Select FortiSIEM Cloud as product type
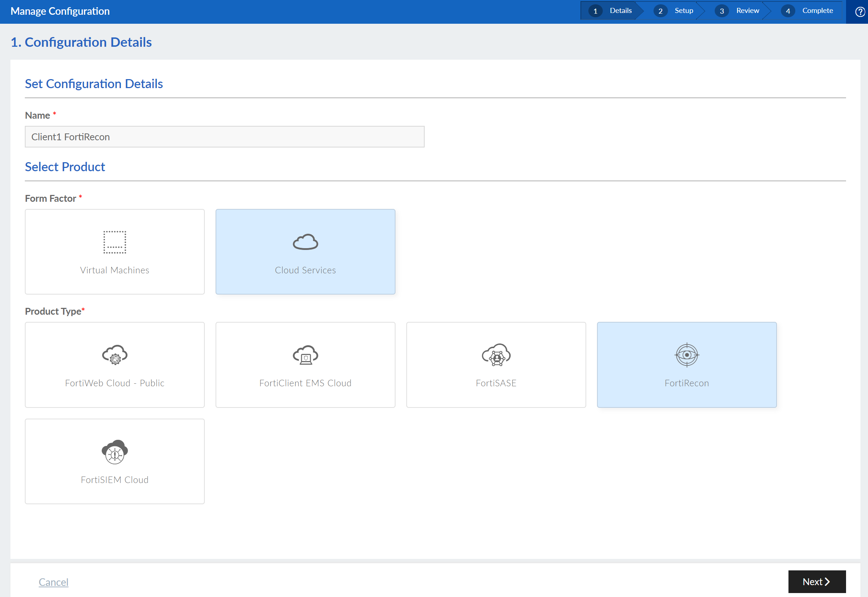Viewport: 868px width, 597px height. [114, 461]
